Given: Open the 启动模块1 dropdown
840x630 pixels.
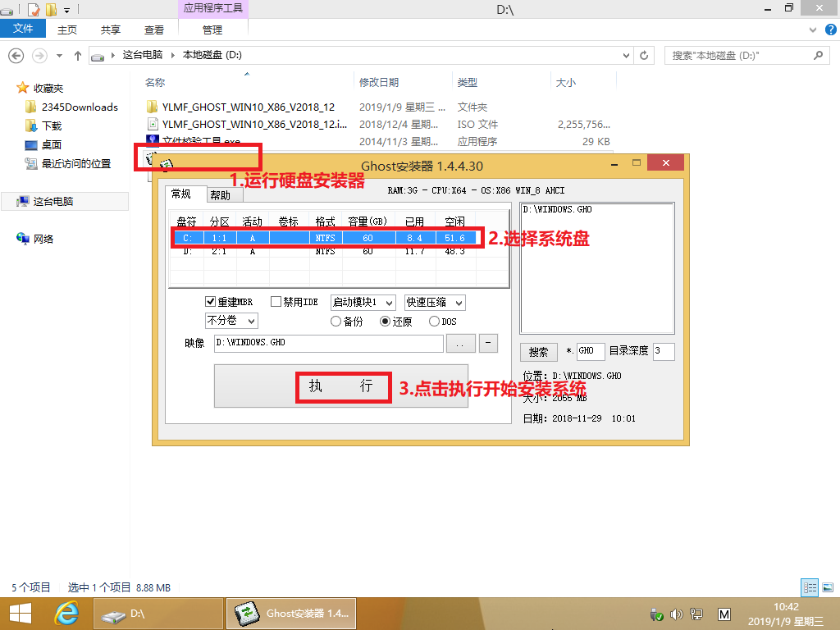Looking at the screenshot, I should [363, 302].
